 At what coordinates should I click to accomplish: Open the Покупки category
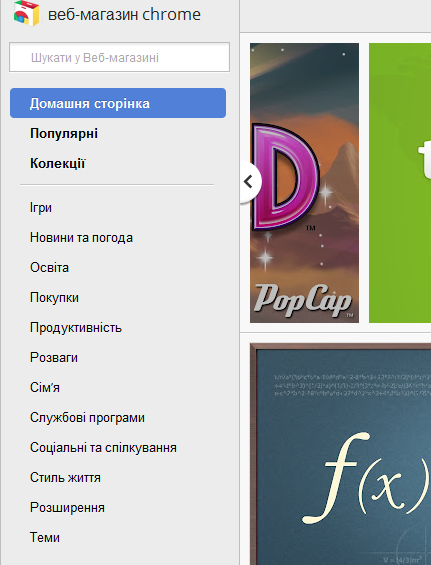(54, 298)
